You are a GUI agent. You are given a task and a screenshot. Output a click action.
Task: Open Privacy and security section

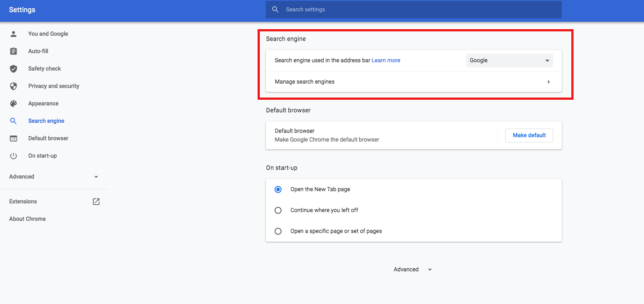(54, 86)
